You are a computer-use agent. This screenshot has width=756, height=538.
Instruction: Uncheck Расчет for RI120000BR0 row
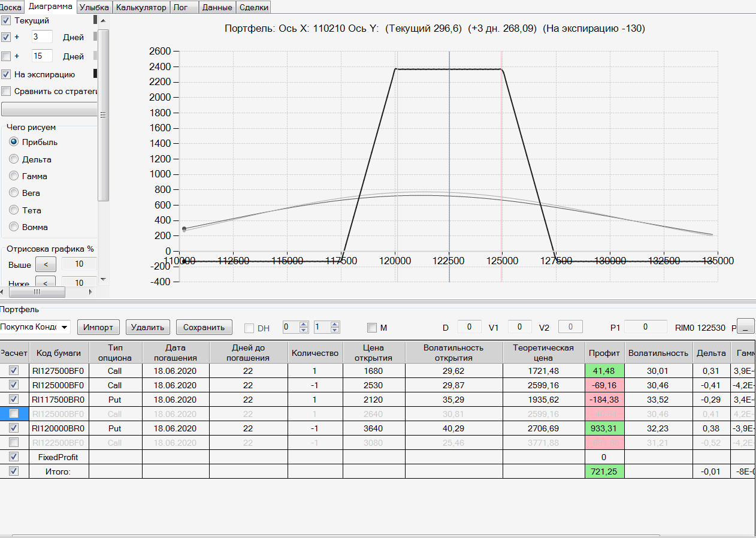[x=14, y=428]
